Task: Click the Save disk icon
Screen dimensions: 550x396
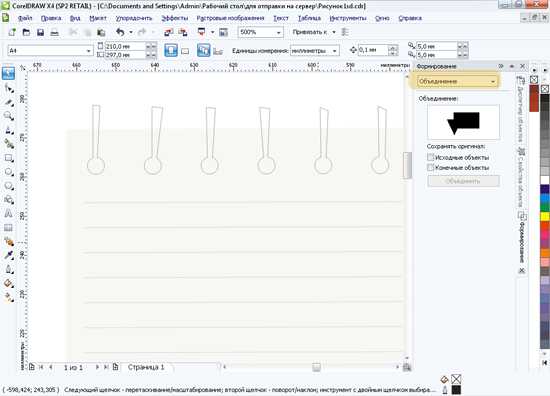Action: (x=40, y=32)
